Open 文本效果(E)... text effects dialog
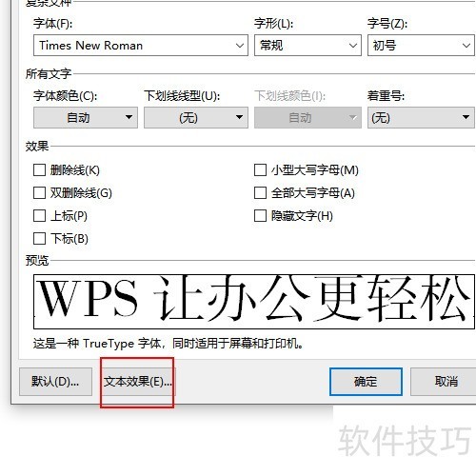 [x=138, y=382]
